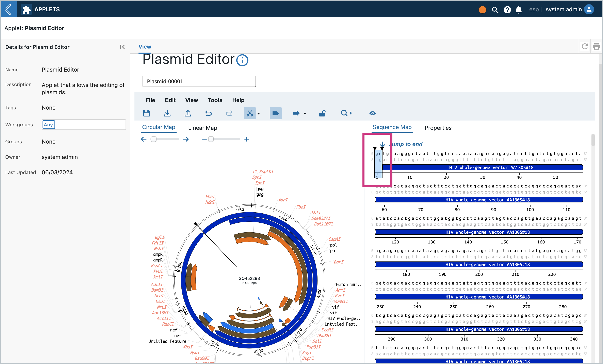Switch to the Properties tab
This screenshot has width=603, height=364.
tap(438, 128)
